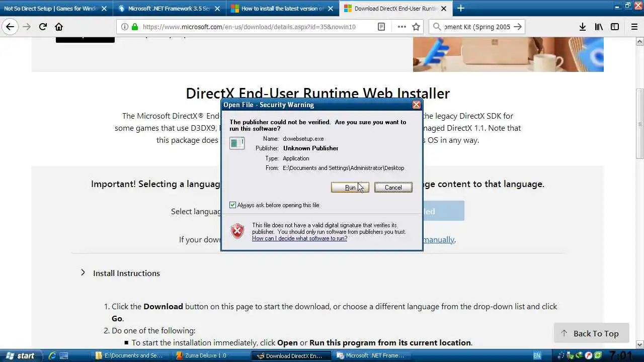The width and height of the screenshot is (644, 362).
Task: Submit the search with the arrow button
Action: coord(518,27)
